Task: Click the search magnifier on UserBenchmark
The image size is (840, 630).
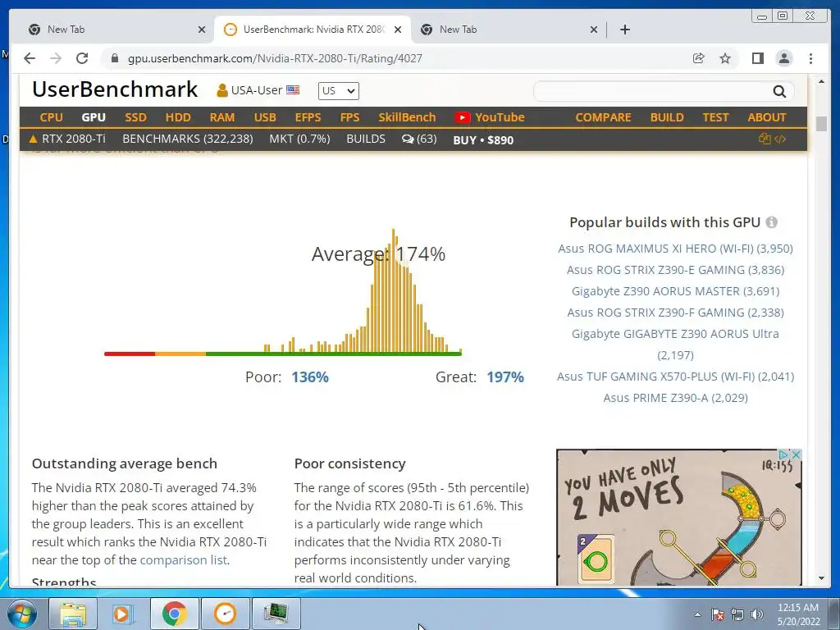Action: [779, 92]
